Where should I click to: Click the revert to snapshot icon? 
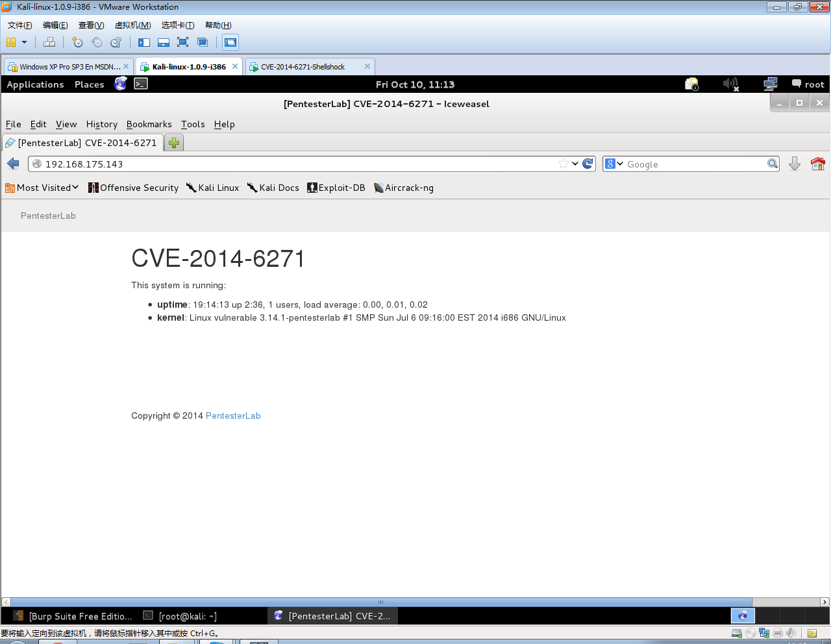coord(97,42)
